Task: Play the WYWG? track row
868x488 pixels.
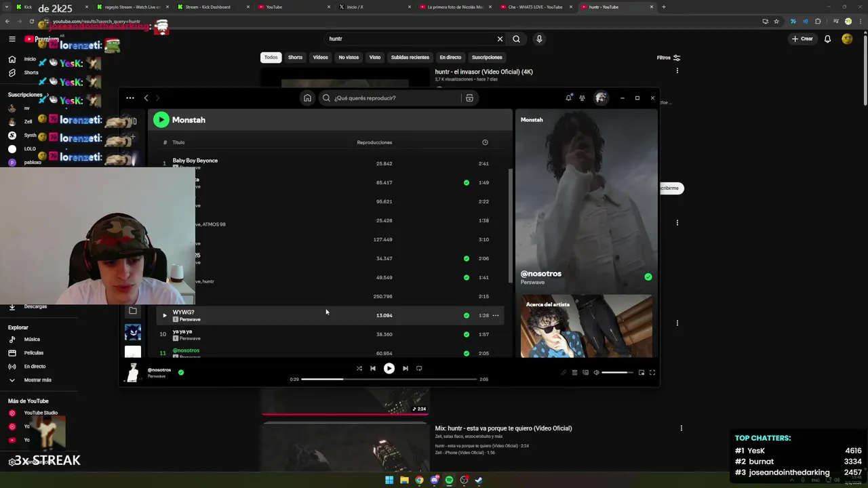Action: coord(164,315)
